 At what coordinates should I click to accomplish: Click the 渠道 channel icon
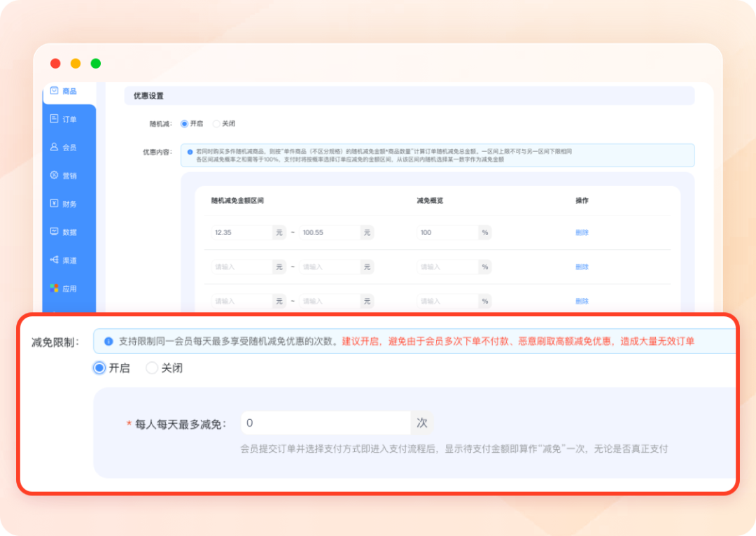pyautogui.click(x=55, y=260)
